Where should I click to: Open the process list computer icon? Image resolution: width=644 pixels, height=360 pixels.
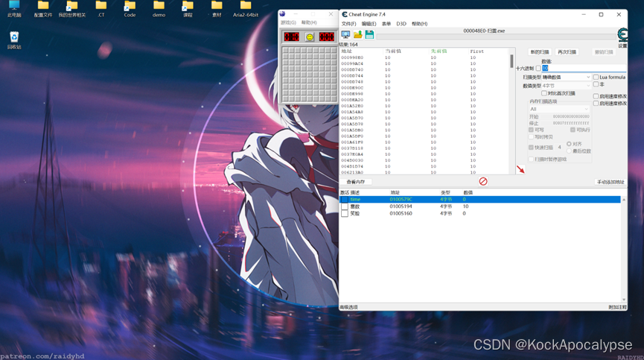tap(345, 35)
